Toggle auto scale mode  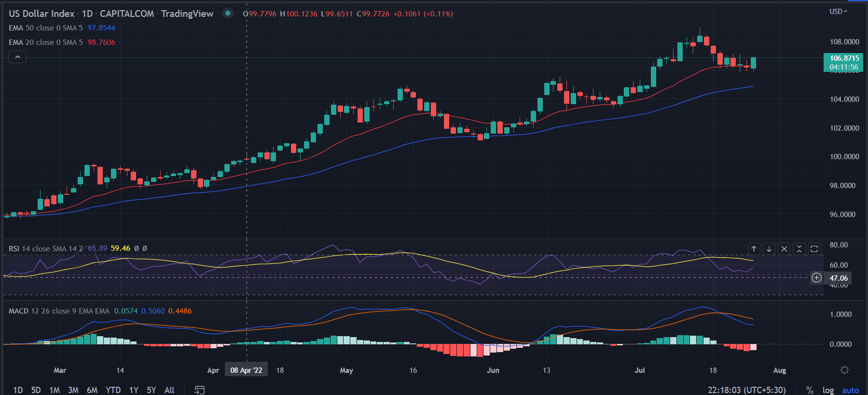pos(850,390)
